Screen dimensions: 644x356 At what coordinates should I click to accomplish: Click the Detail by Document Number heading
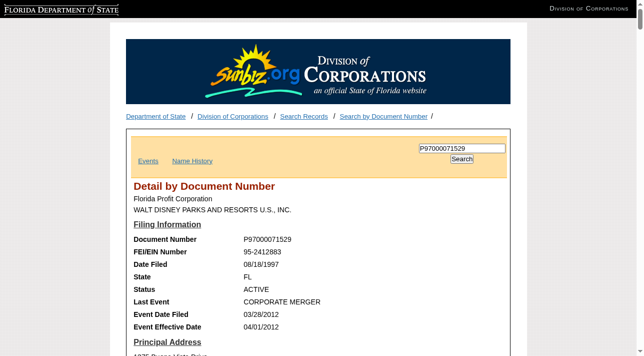pos(204,186)
